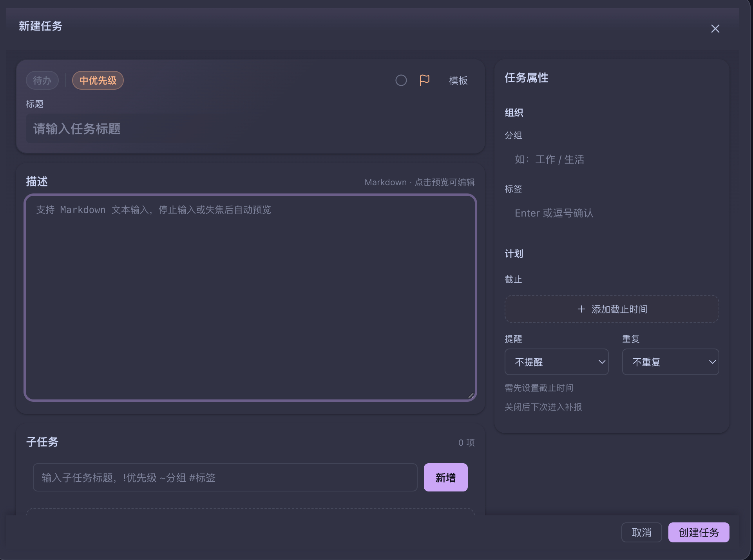Click the 0 项 subtask count
Image resolution: width=753 pixels, height=560 pixels.
click(x=467, y=443)
